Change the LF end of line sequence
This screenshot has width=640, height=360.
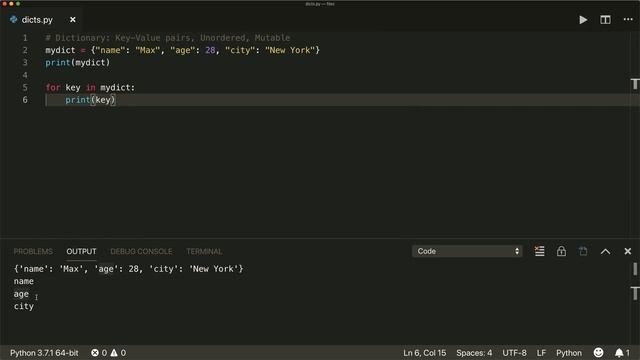point(541,353)
